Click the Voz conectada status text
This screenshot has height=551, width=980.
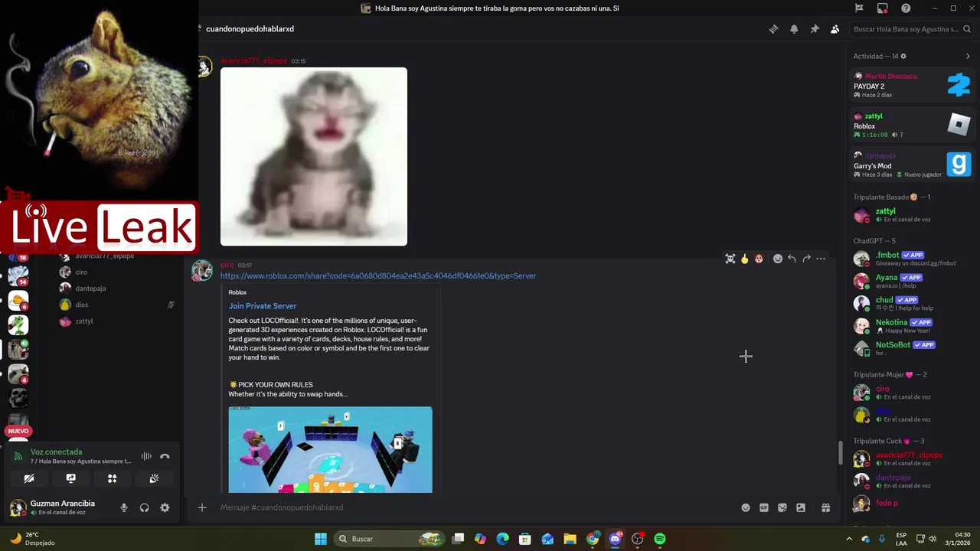coord(56,452)
